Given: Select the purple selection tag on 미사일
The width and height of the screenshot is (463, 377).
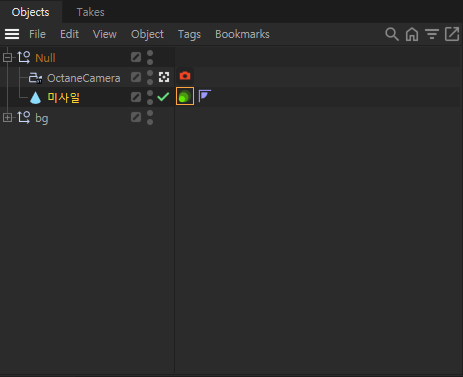Looking at the screenshot, I should point(205,96).
